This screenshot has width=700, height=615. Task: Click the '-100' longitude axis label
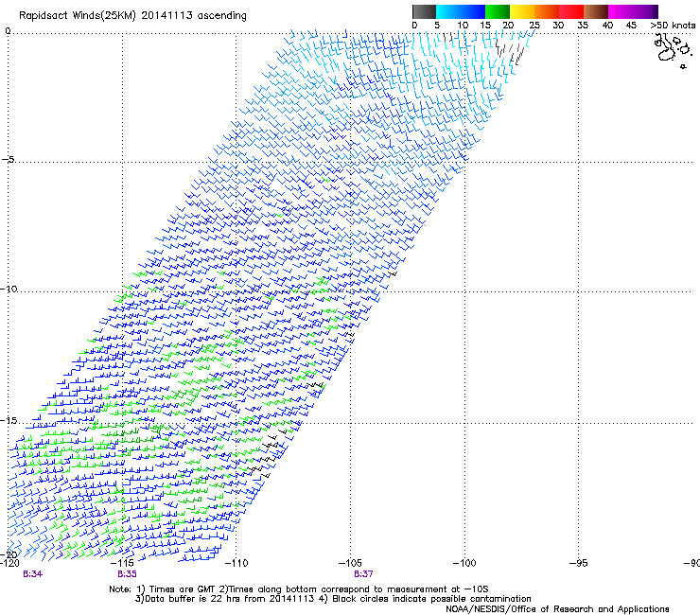click(x=464, y=563)
